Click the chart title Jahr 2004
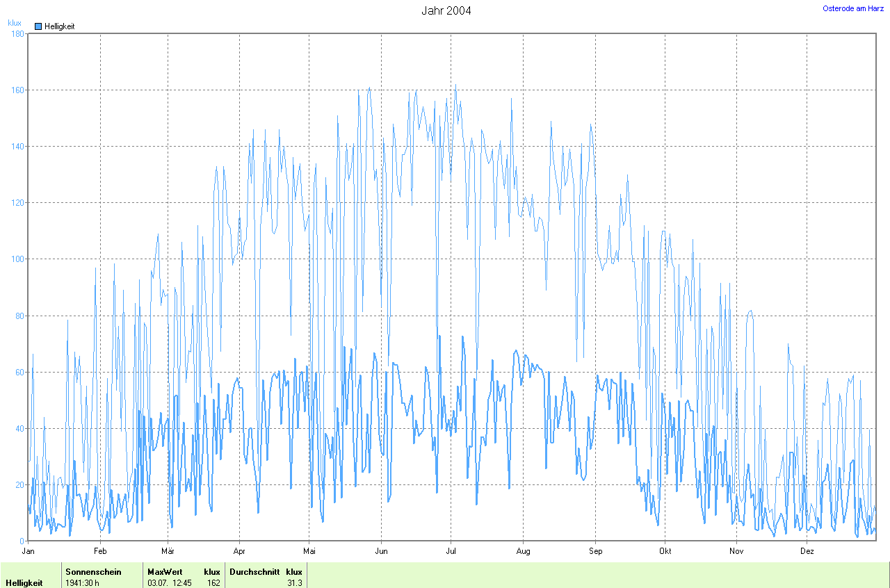The image size is (890, 588). 446,10
